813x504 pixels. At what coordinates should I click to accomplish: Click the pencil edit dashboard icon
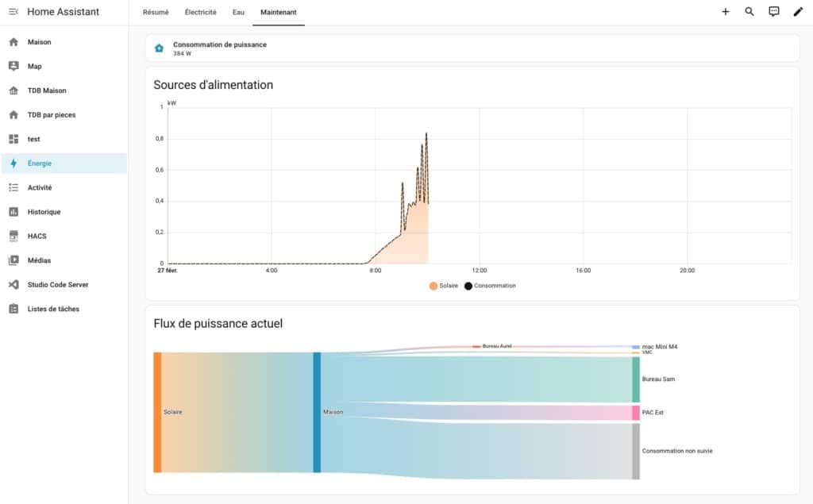(x=798, y=12)
